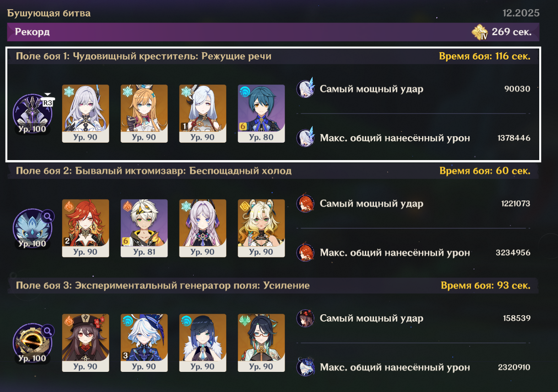The height and width of the screenshot is (392, 558).
Task: Click the gold star difficulty IV icon
Action: tap(480, 32)
